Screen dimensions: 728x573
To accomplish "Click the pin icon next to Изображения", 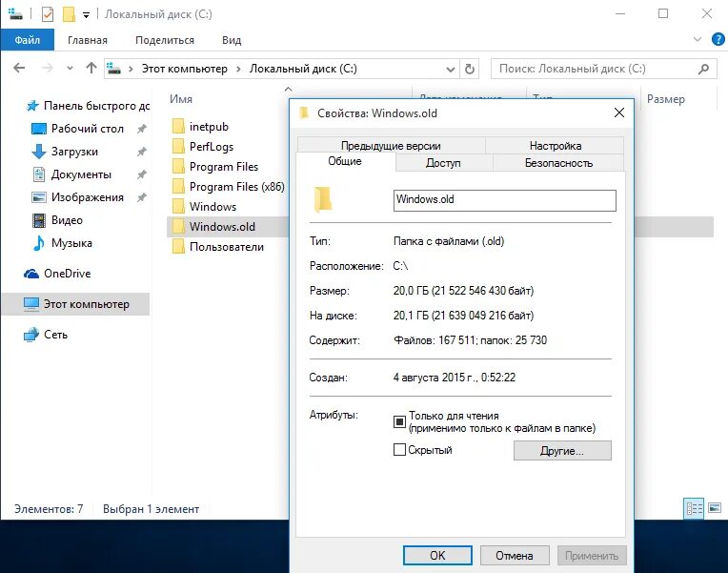I will pyautogui.click(x=142, y=197).
